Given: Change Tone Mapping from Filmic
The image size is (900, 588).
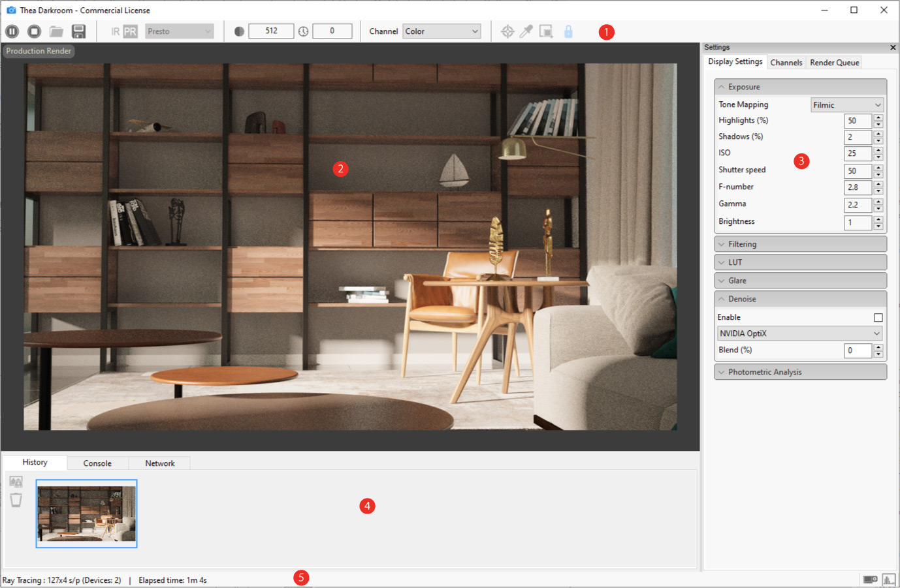Looking at the screenshot, I should click(x=847, y=104).
